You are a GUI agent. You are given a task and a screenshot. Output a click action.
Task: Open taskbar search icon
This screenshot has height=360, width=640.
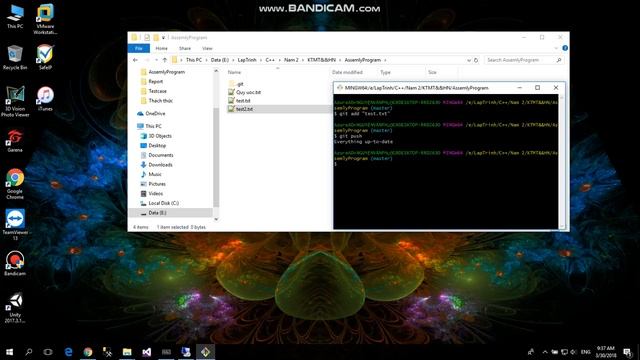click(29, 352)
